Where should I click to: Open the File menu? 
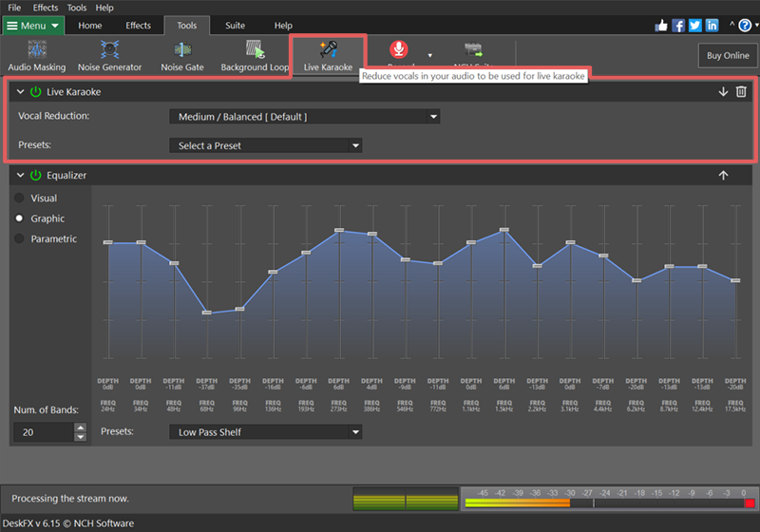click(14, 8)
